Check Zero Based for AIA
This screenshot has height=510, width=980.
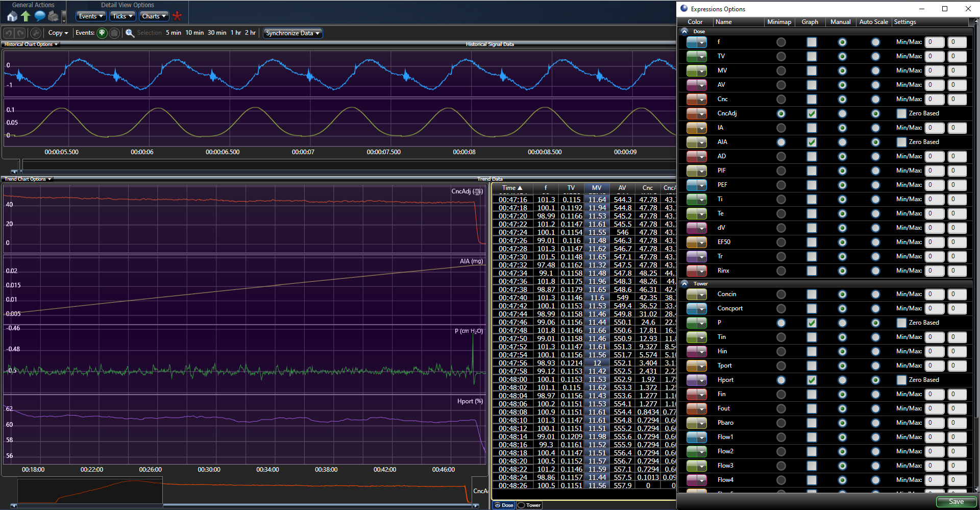(x=901, y=142)
